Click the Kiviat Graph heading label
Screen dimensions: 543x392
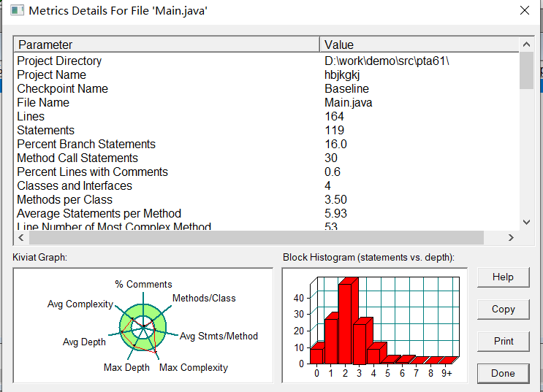coord(39,258)
